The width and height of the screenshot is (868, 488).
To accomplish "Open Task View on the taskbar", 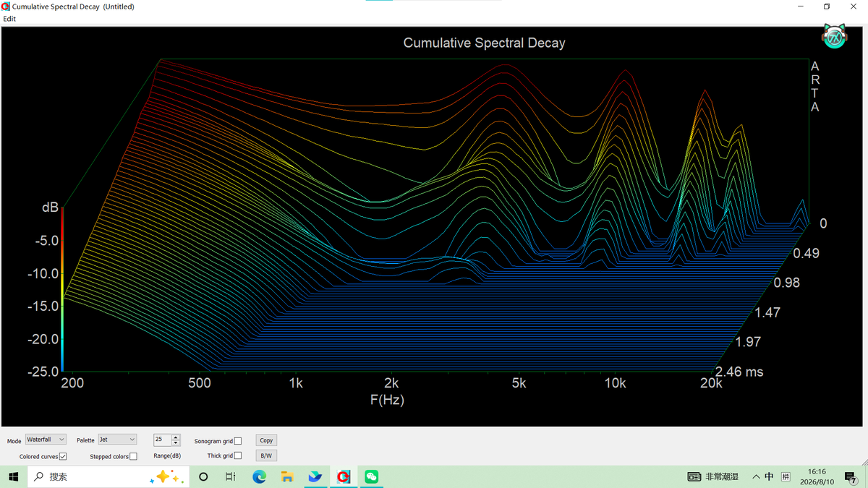I will point(231,477).
